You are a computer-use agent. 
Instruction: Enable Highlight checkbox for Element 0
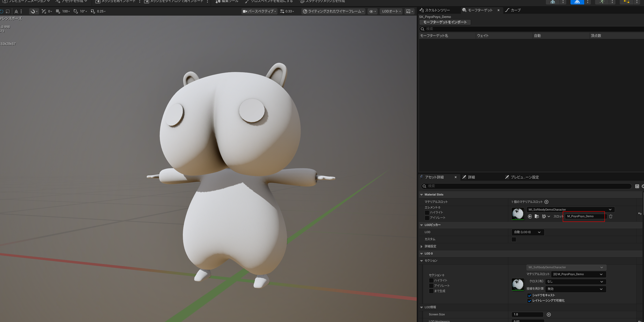pos(427,212)
